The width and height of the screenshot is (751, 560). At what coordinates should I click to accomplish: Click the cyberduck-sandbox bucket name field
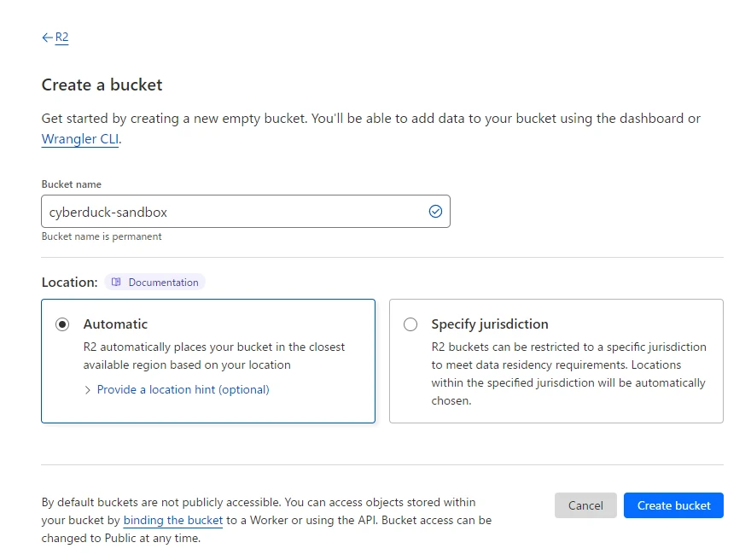click(246, 211)
